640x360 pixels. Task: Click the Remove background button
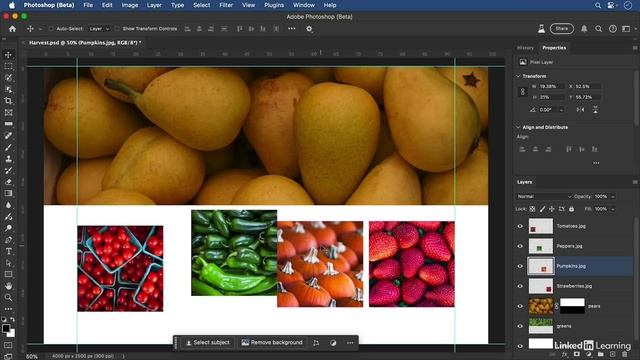(272, 343)
